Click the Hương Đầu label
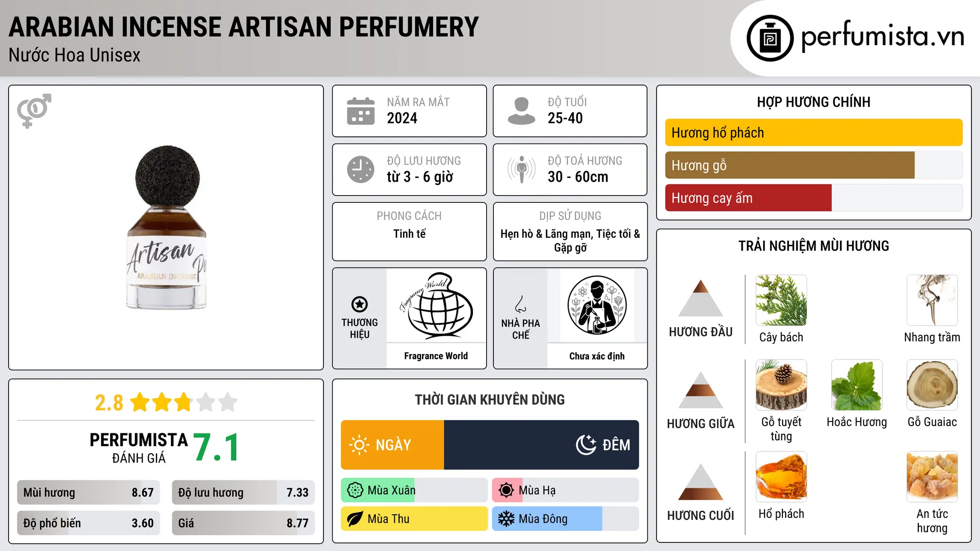The height and width of the screenshot is (551, 980). 701,332
